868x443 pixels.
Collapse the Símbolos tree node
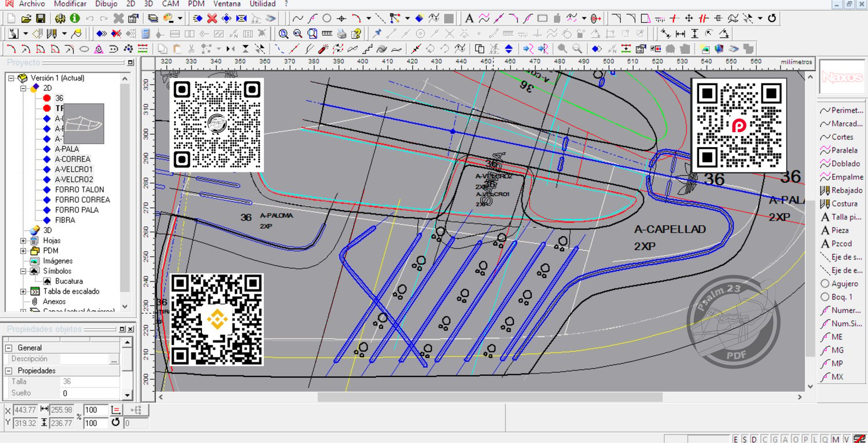(23, 271)
